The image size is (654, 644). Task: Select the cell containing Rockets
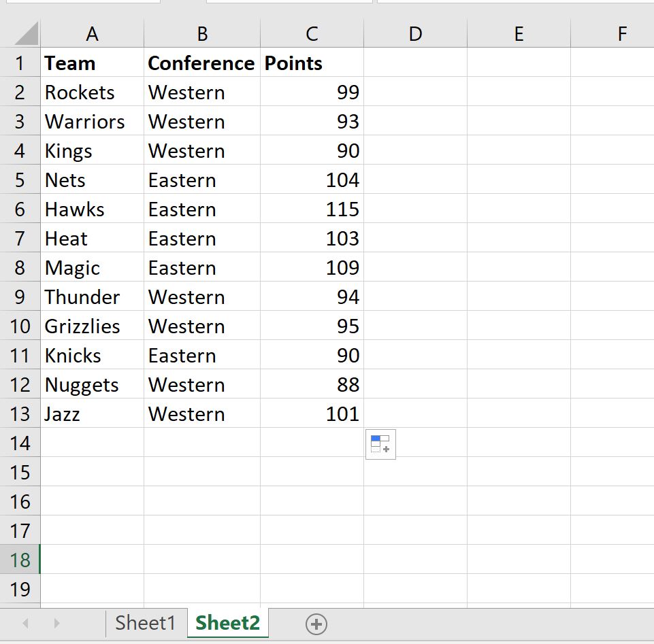(x=92, y=92)
